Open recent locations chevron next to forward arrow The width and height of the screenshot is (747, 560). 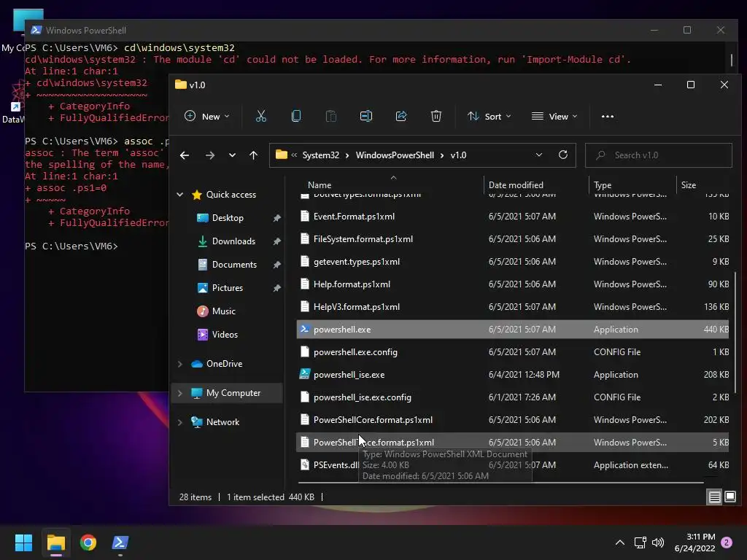[x=232, y=155]
